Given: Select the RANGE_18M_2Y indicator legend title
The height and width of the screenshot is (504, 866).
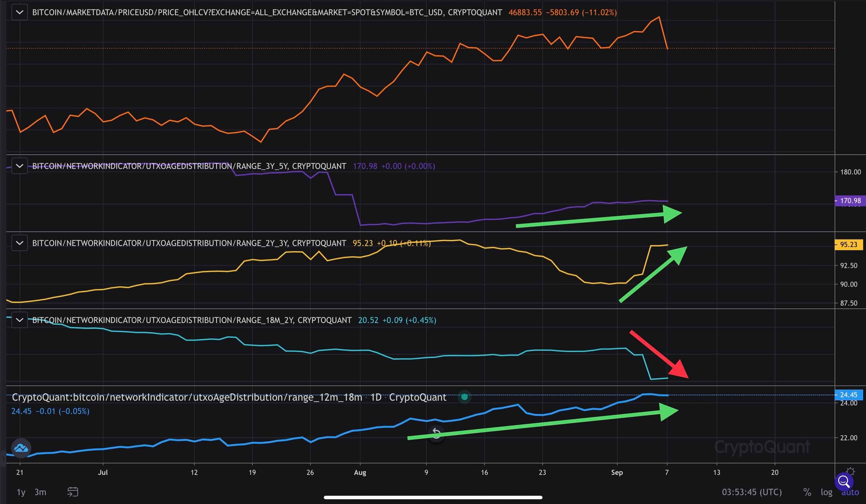Looking at the screenshot, I should (x=192, y=320).
